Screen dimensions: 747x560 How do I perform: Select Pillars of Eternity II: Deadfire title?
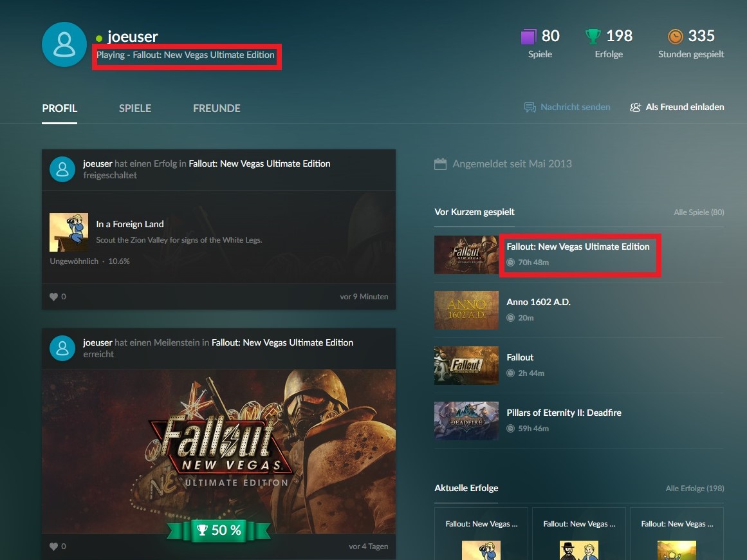pyautogui.click(x=564, y=412)
